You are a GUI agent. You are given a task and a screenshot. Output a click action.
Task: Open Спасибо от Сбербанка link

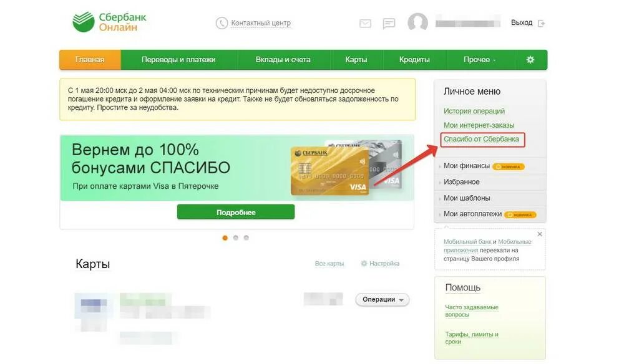click(x=481, y=139)
